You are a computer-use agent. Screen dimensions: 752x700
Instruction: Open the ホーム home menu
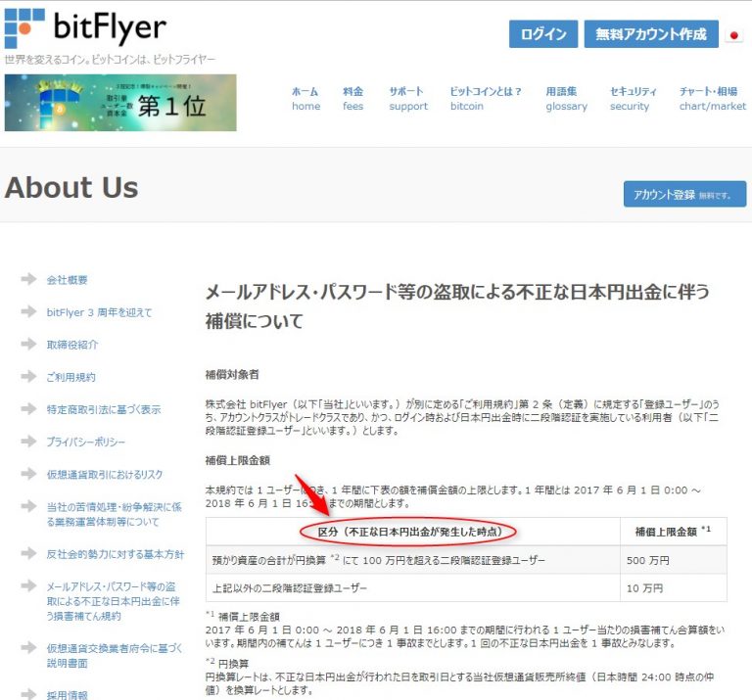(x=305, y=99)
